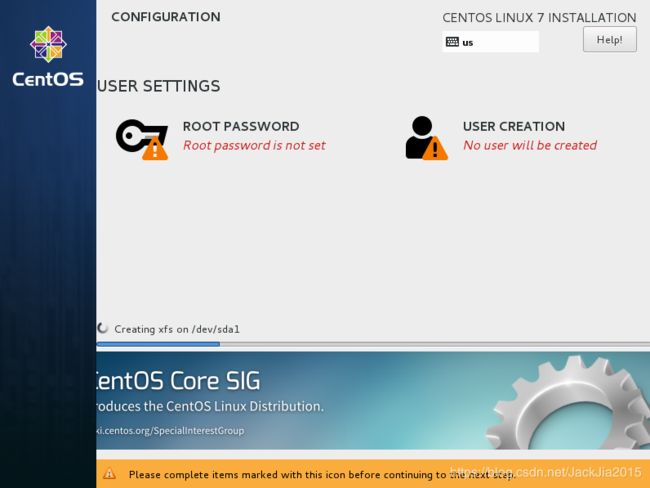
Task: Click the CONFIGURATION heading
Action: (x=166, y=17)
